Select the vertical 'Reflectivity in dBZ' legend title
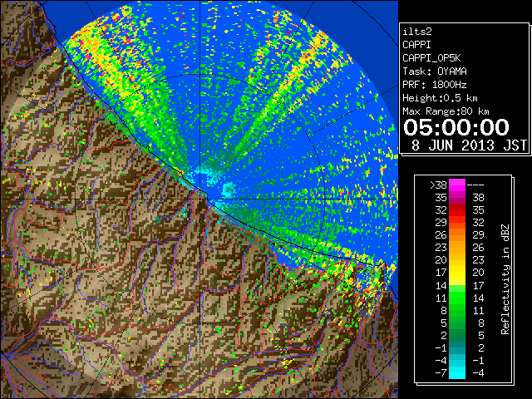Image resolution: width=532 pixels, height=399 pixels. tap(505, 279)
